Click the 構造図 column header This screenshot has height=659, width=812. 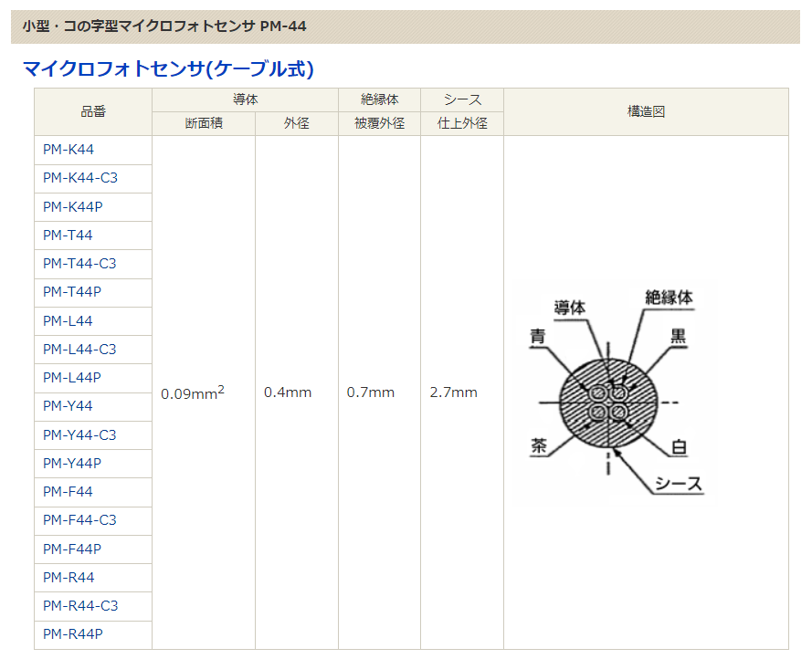point(647,112)
